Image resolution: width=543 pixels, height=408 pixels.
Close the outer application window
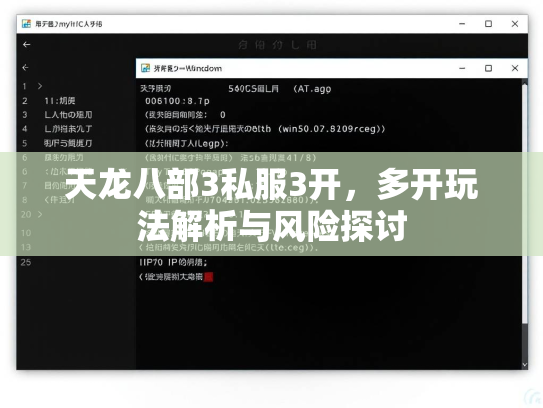(x=515, y=24)
